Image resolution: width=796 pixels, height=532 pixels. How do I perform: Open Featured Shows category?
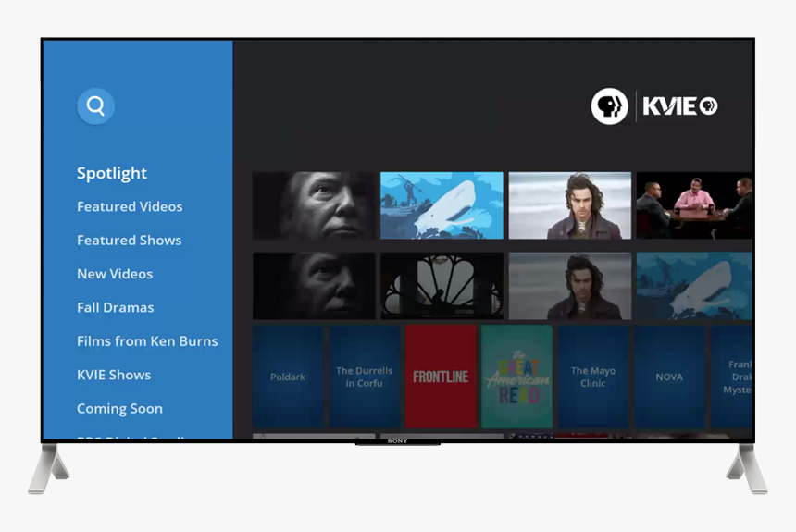click(x=129, y=241)
